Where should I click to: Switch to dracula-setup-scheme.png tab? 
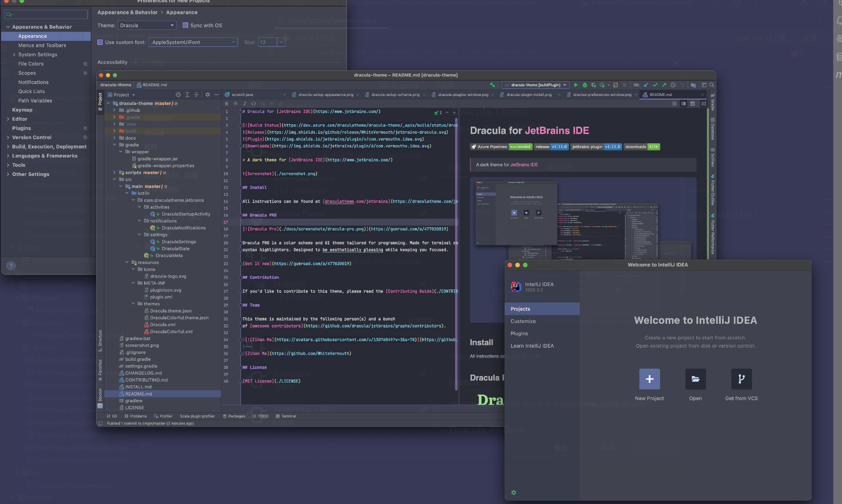point(395,95)
